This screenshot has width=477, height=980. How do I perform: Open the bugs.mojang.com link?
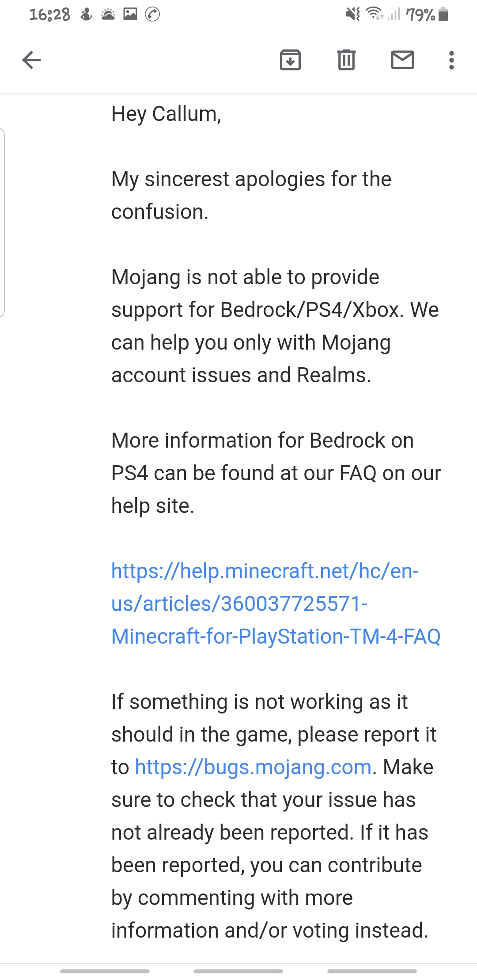253,767
